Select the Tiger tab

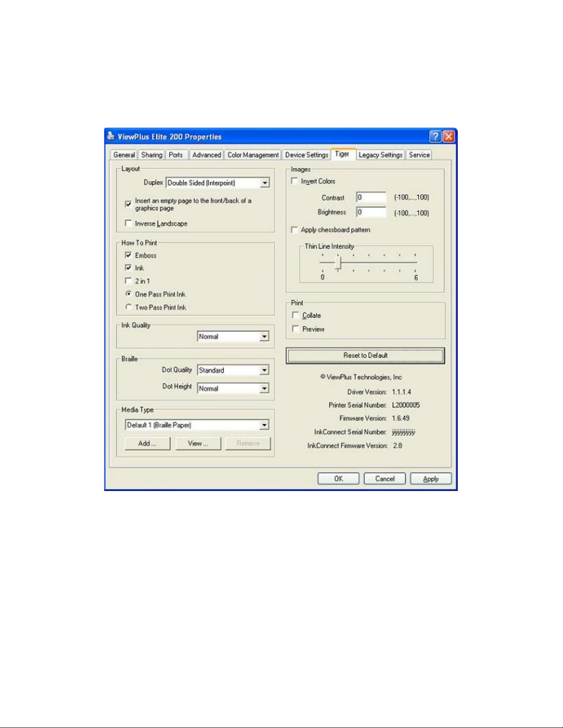pyautogui.click(x=342, y=154)
